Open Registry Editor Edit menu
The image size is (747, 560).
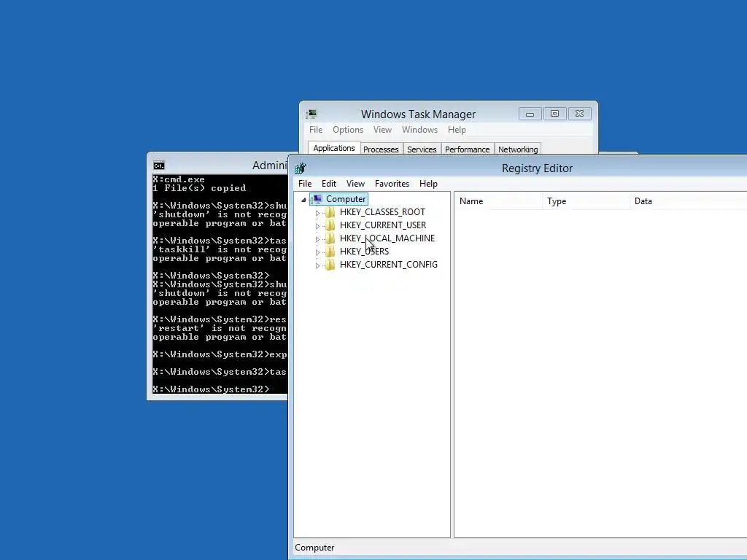pyautogui.click(x=329, y=184)
